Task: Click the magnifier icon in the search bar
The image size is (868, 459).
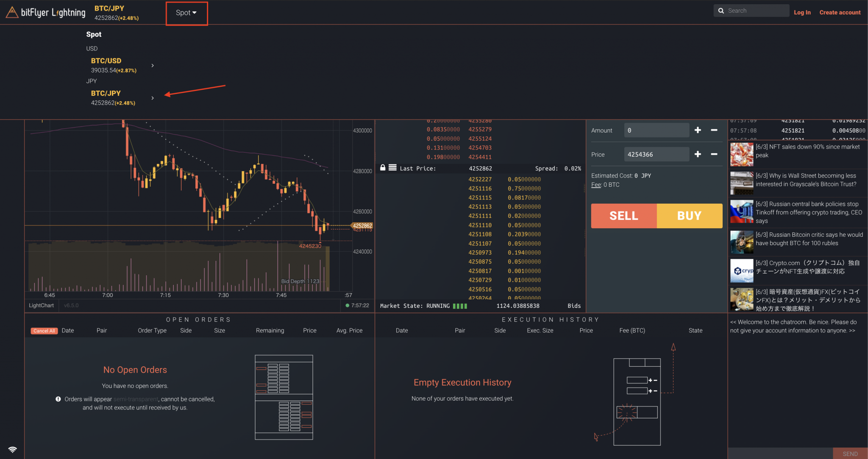Action: [722, 10]
